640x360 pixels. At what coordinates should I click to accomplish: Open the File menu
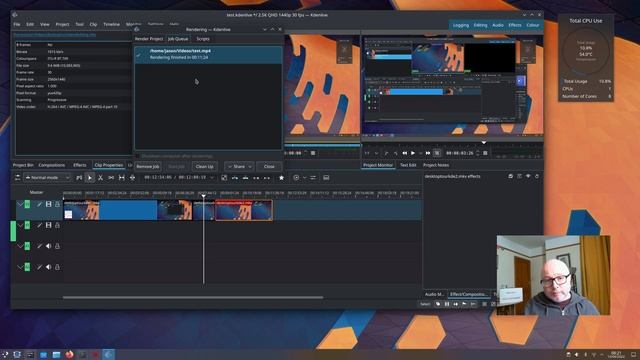(x=17, y=24)
